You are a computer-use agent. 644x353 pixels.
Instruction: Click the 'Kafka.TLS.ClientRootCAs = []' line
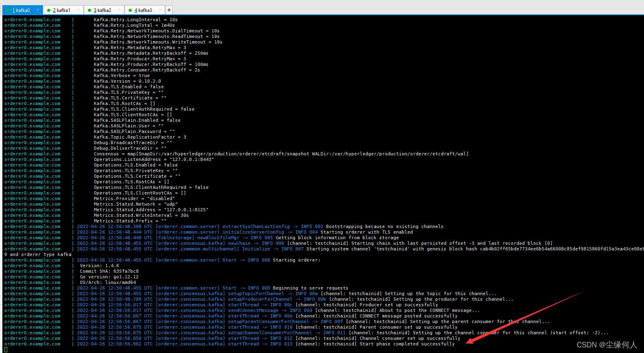tap(133, 115)
